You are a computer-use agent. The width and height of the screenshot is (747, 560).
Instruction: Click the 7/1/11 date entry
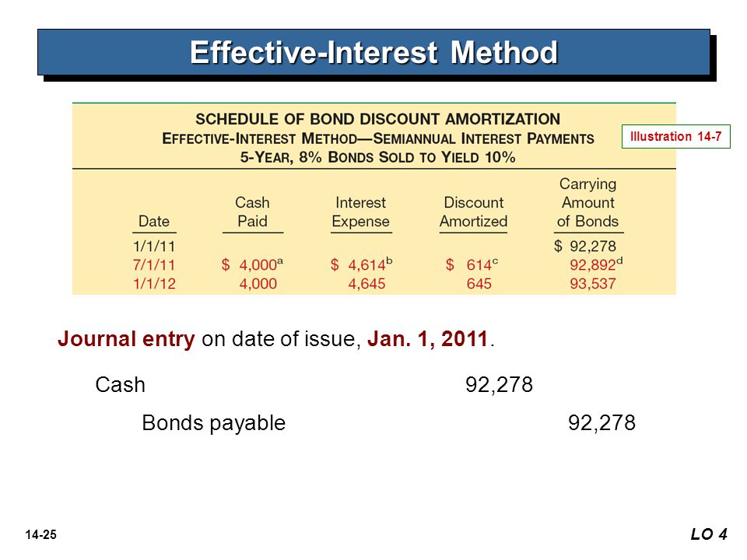pos(154,264)
